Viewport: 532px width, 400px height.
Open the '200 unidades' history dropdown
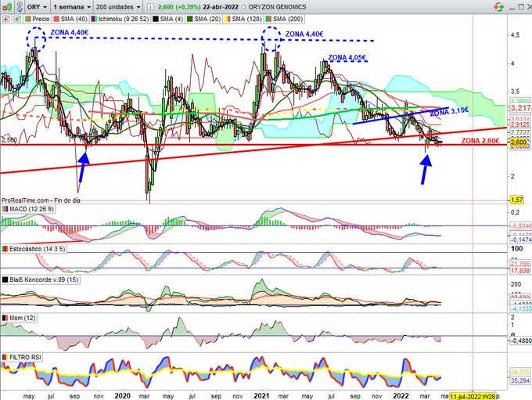117,7
